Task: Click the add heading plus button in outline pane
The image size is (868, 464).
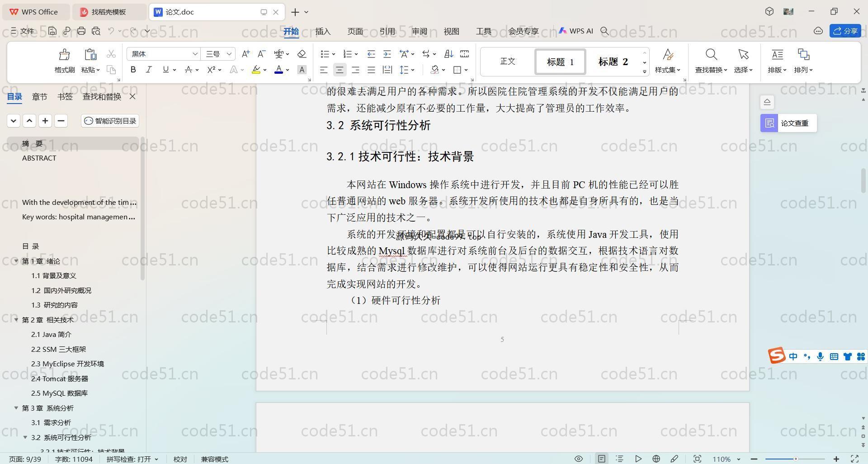Action: coord(45,121)
